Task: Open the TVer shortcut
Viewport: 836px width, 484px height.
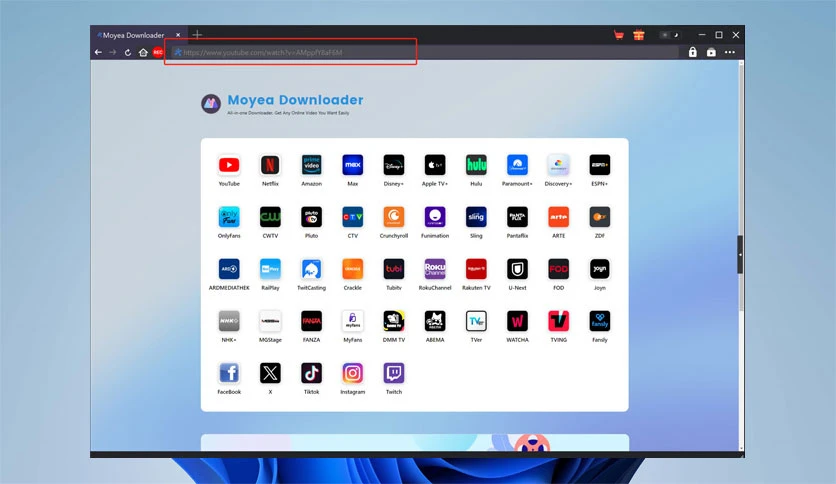Action: pyautogui.click(x=476, y=321)
